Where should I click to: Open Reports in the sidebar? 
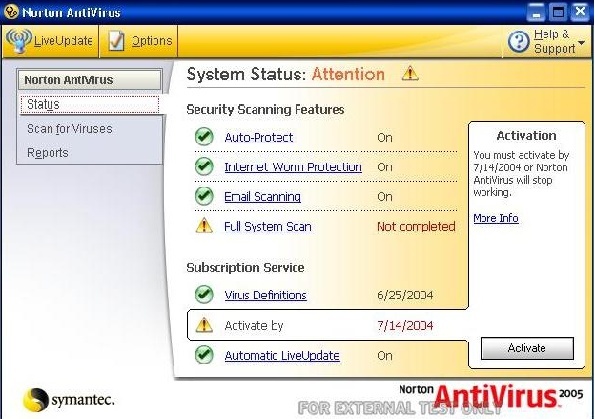click(48, 153)
